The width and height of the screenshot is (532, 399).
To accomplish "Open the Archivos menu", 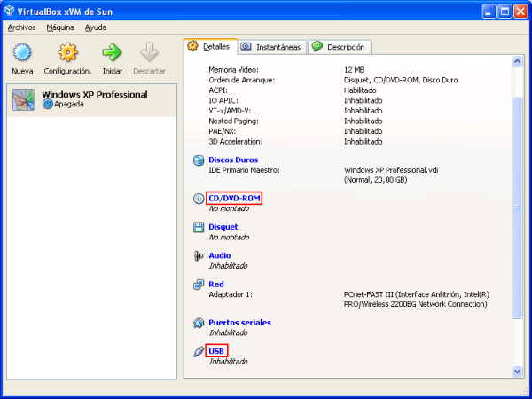I will [x=21, y=27].
